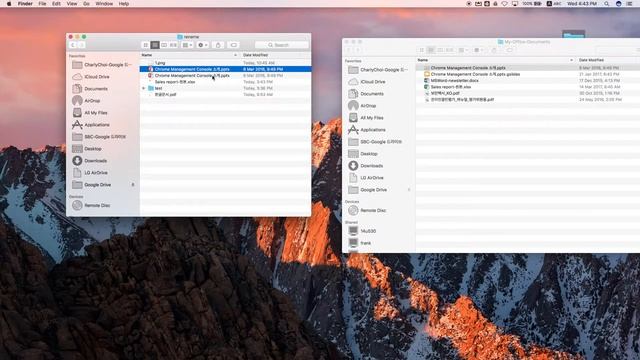Click the highlighted Chrome Management Console pptx row

225,69
